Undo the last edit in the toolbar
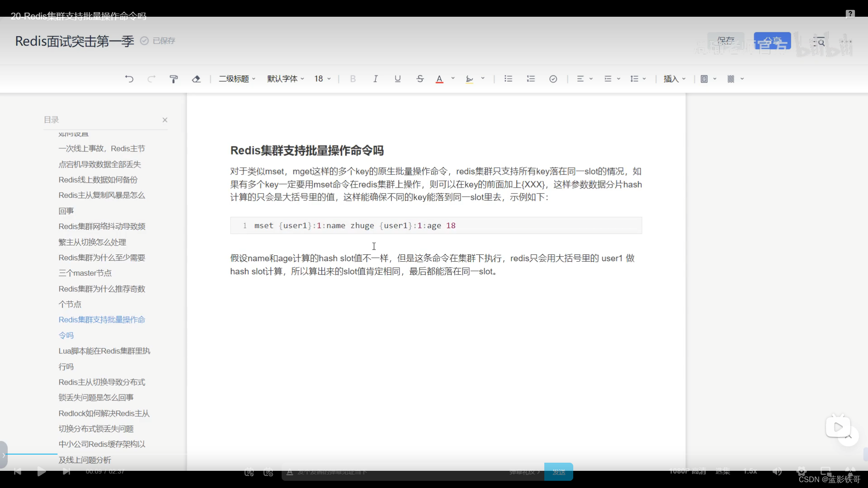The image size is (868, 488). pyautogui.click(x=129, y=79)
